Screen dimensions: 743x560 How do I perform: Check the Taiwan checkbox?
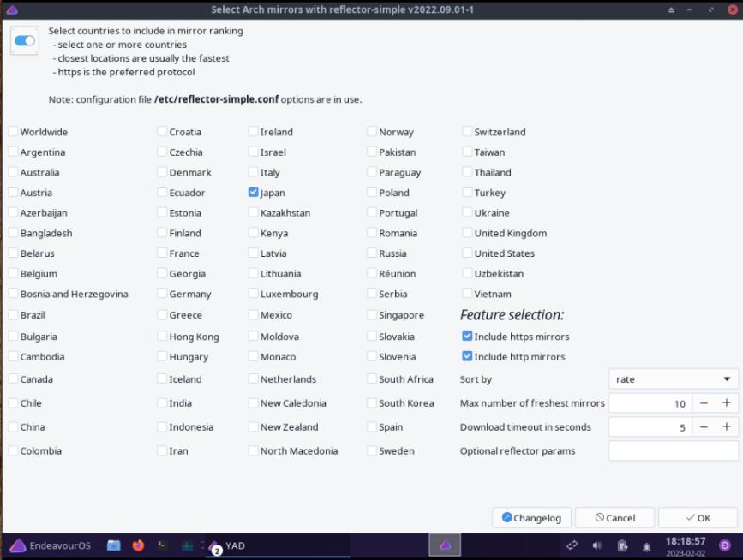468,152
